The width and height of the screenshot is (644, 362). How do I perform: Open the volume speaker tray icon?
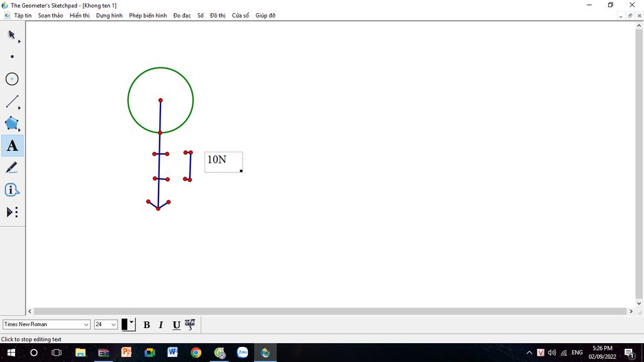pos(552,353)
